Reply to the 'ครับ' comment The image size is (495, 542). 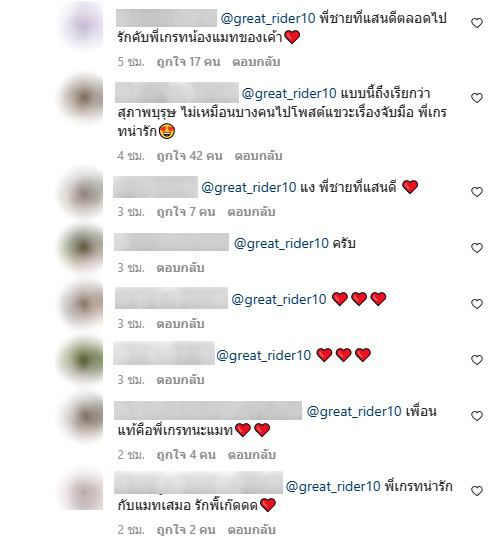point(180,268)
